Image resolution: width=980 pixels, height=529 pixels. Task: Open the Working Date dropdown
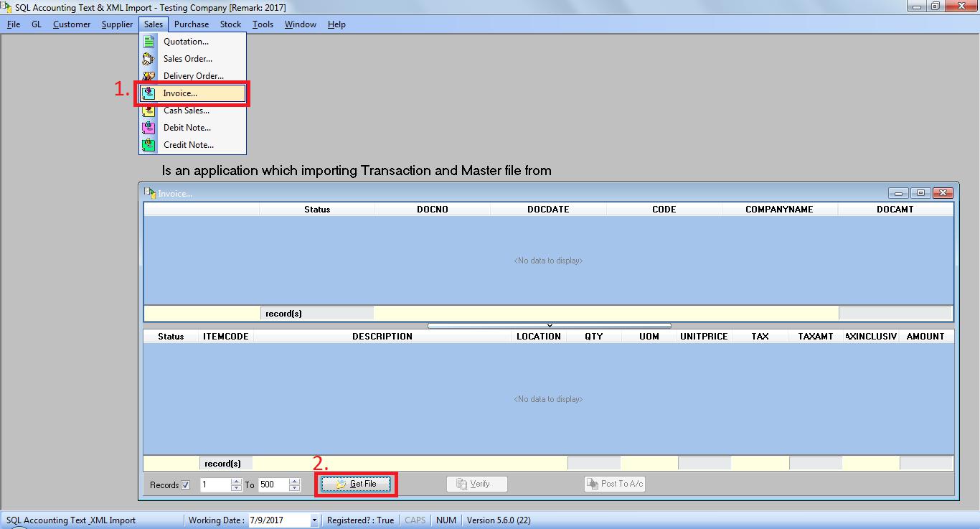314,520
